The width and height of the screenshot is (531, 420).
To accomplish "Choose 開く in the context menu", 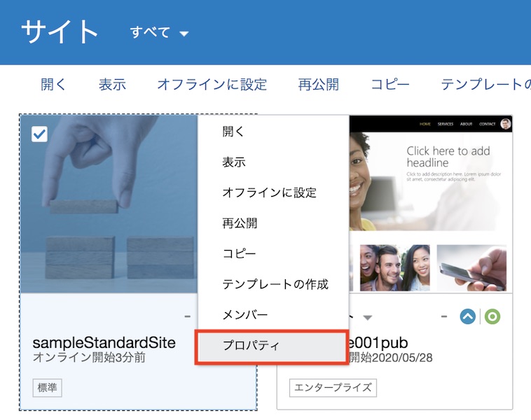I will (233, 131).
